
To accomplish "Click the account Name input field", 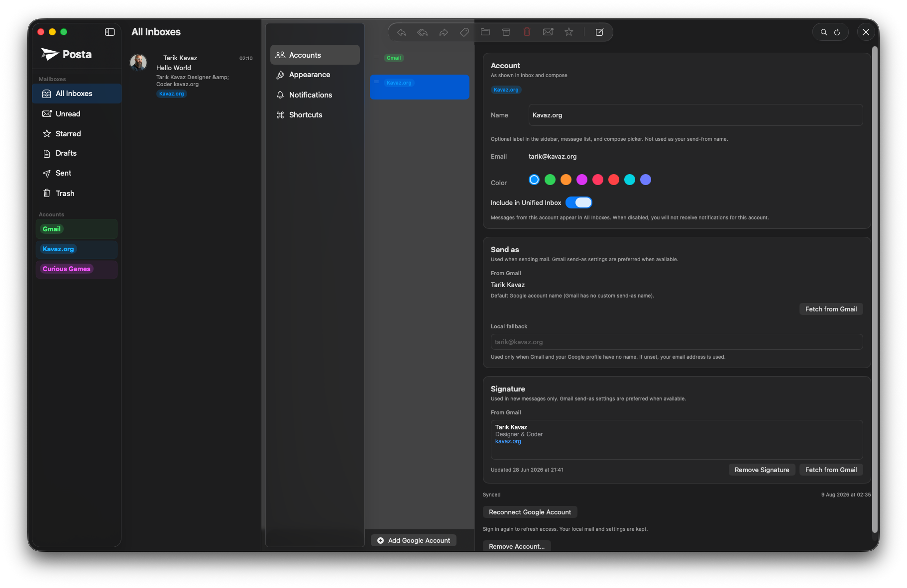I will (695, 115).
